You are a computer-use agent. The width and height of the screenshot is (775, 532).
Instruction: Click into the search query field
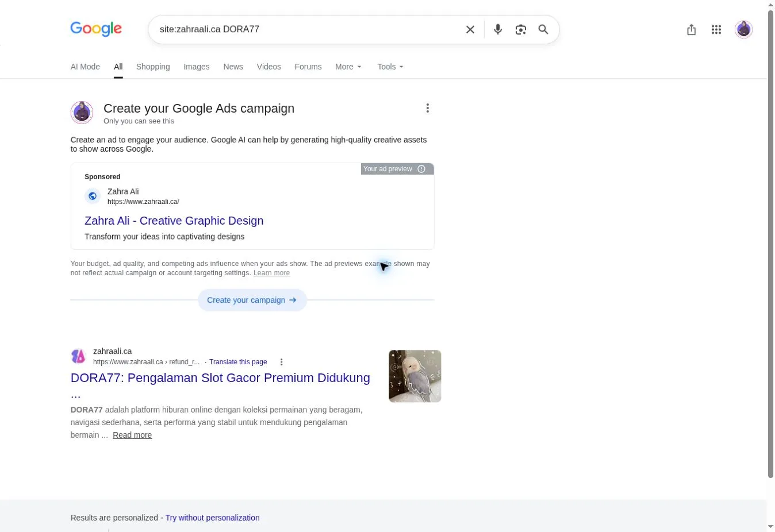click(x=308, y=29)
